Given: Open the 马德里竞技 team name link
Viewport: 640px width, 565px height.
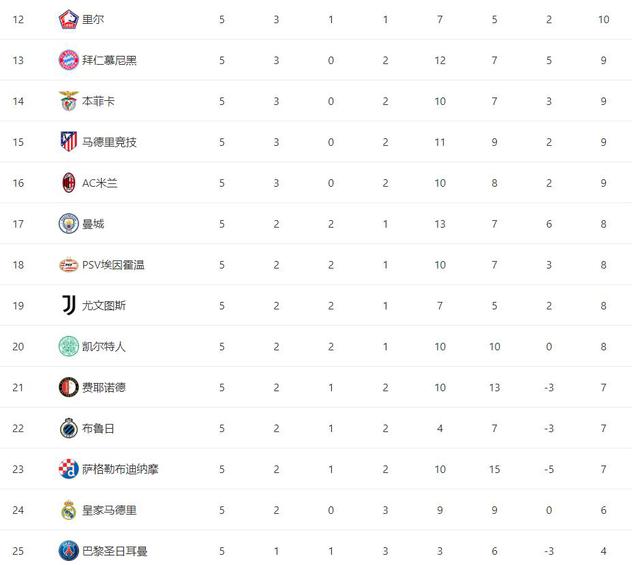Looking at the screenshot, I should [109, 142].
